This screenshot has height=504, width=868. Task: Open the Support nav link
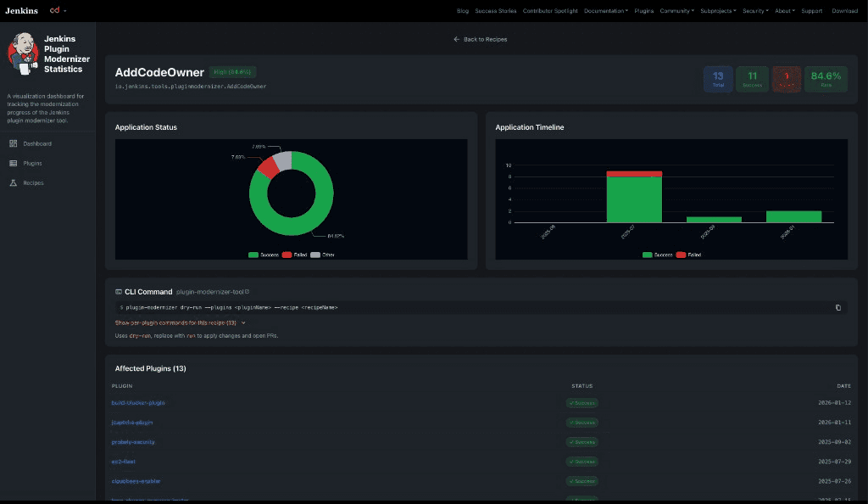pos(811,10)
